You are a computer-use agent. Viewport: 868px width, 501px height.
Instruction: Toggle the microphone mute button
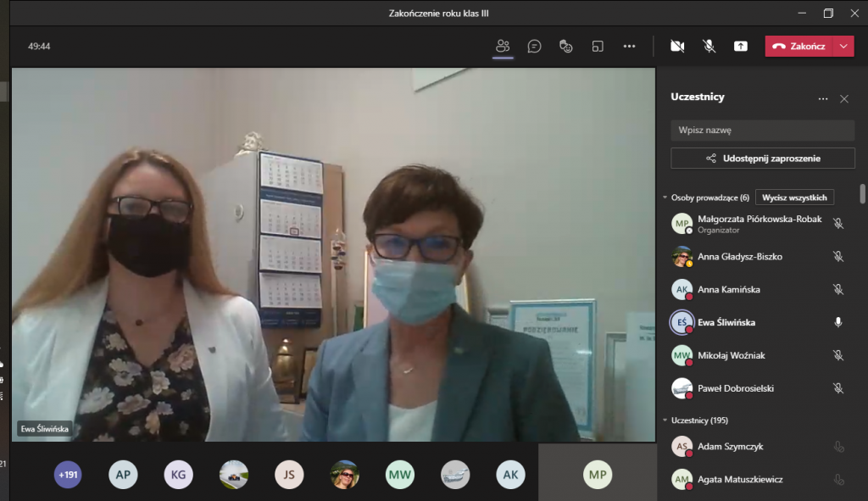click(x=709, y=46)
